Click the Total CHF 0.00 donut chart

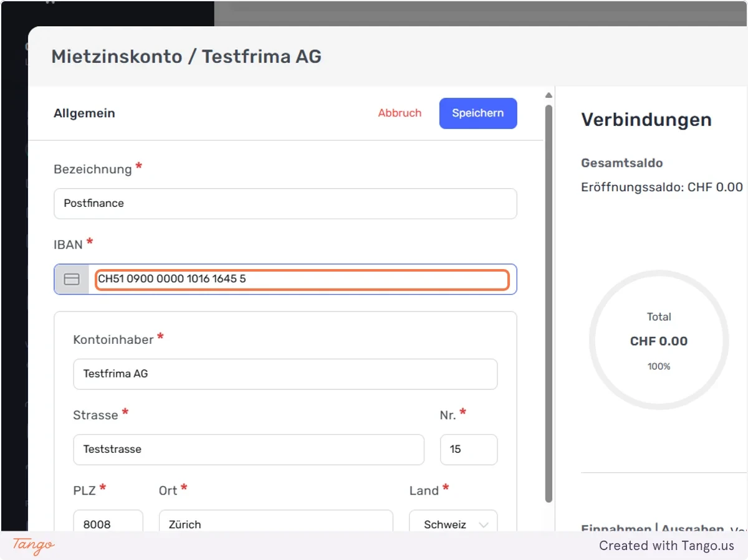coord(659,340)
